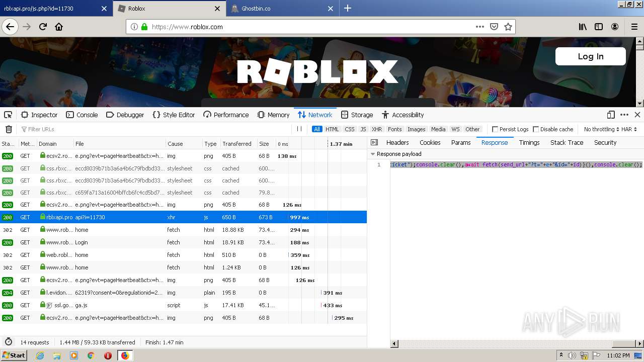Open the HAR export menu
The width and height of the screenshot is (644, 362).
[x=629, y=129]
